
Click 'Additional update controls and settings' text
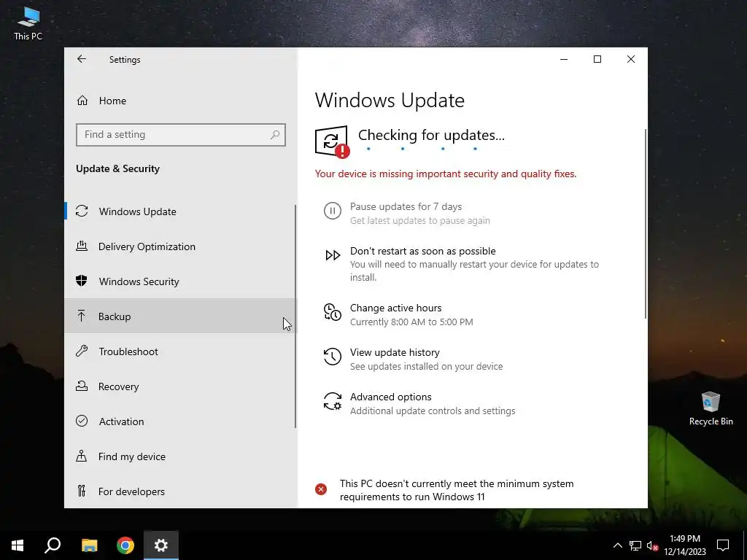[432, 411]
